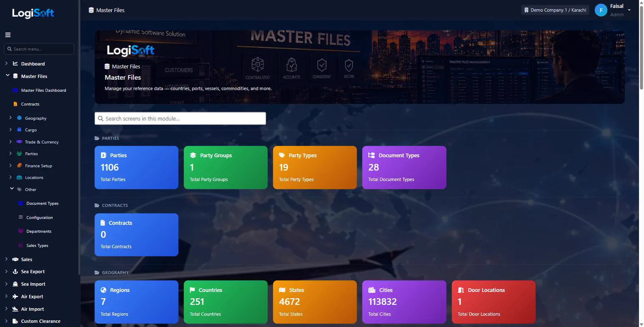Click the Air Export menu label
Image resolution: width=644 pixels, height=327 pixels.
[x=32, y=297]
